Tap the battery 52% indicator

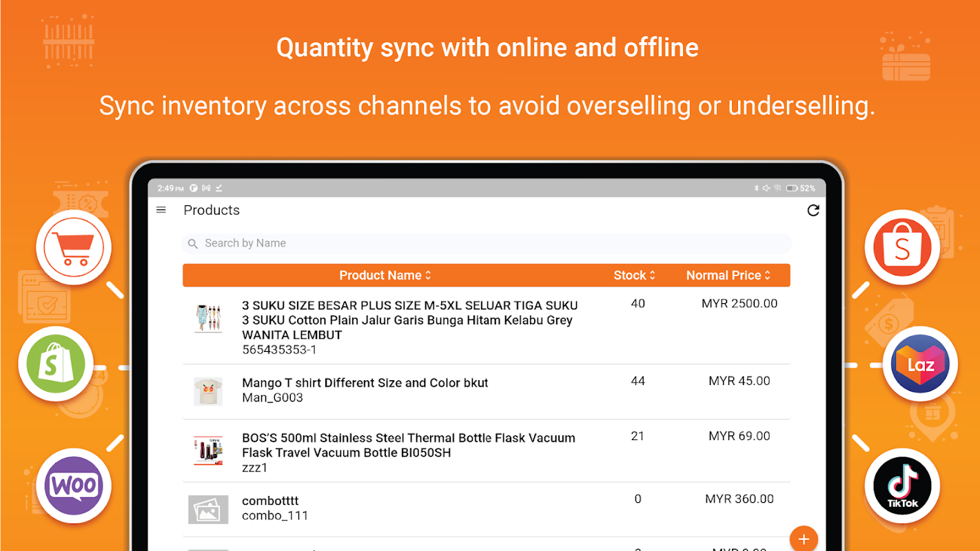coord(801,188)
